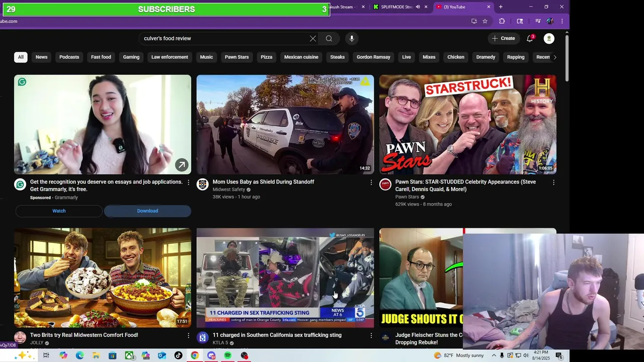Open Outlook from the taskbar

coord(162,355)
